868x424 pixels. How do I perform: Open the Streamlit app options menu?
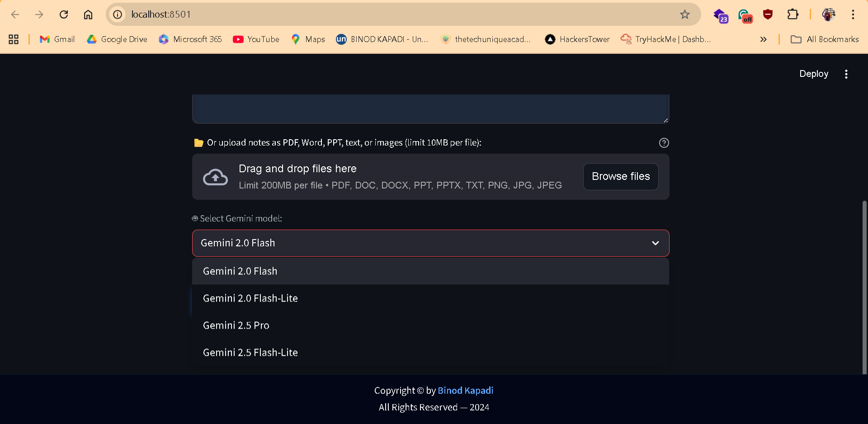point(846,74)
